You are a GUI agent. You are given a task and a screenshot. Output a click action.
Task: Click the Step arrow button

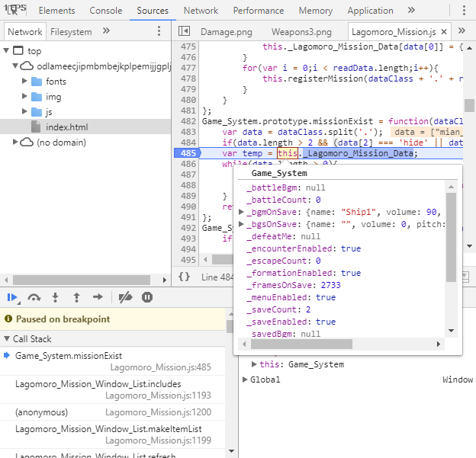click(x=98, y=297)
